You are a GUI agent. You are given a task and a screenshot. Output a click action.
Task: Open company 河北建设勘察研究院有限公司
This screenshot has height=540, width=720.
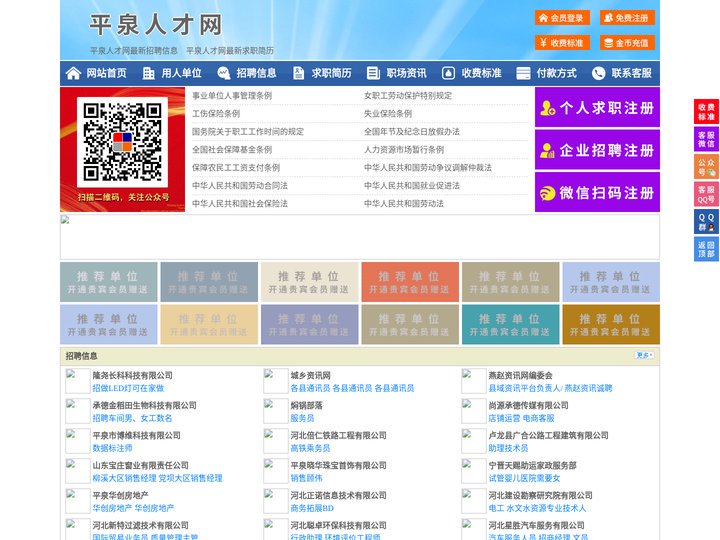[540, 495]
